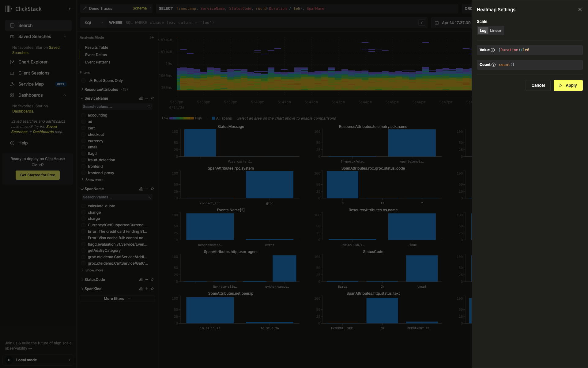Pin the SpanName filter

[x=152, y=189]
